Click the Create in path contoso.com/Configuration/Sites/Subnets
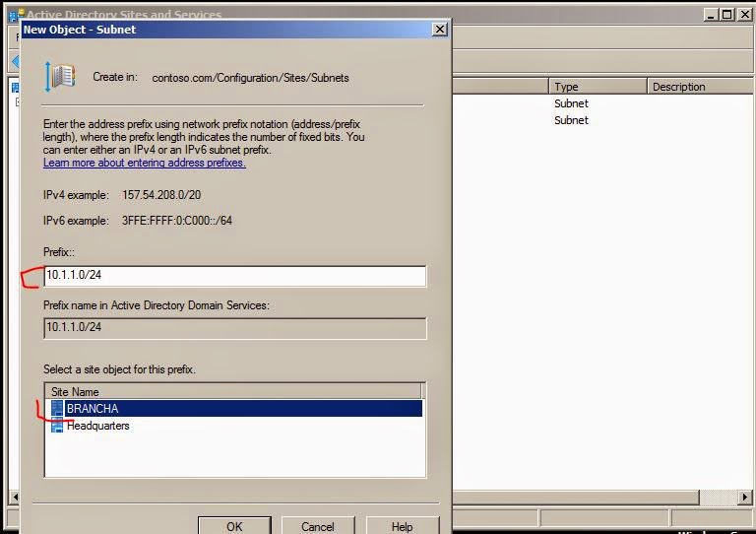The height and width of the screenshot is (534, 756). tap(250, 78)
